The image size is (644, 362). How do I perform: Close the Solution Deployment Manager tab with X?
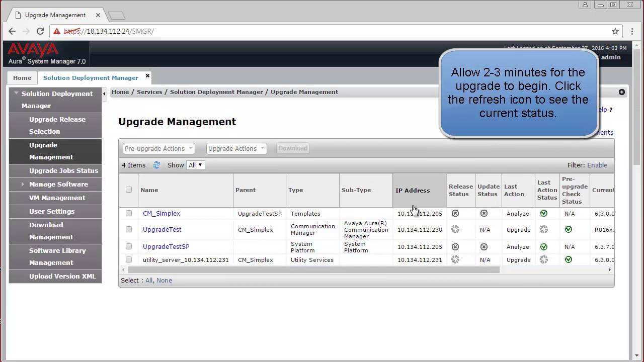[x=147, y=76]
